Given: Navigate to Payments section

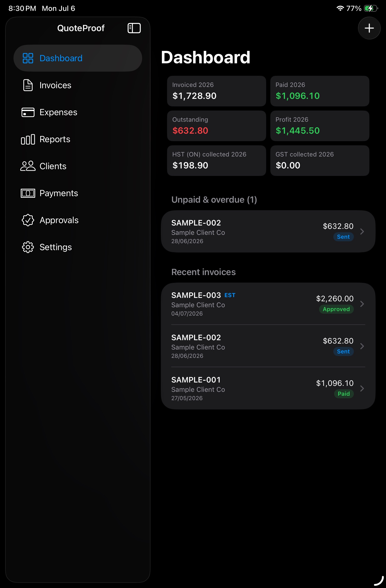Looking at the screenshot, I should tap(78, 193).
